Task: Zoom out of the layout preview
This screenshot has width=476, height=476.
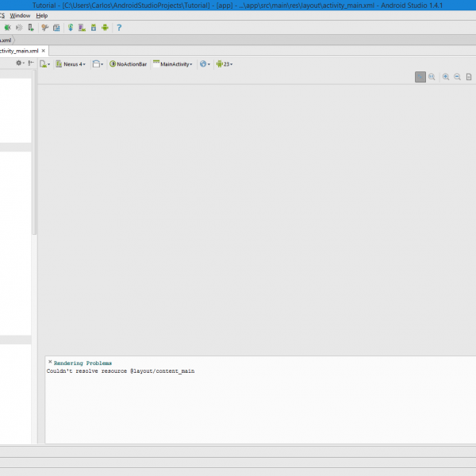Action: (x=457, y=77)
